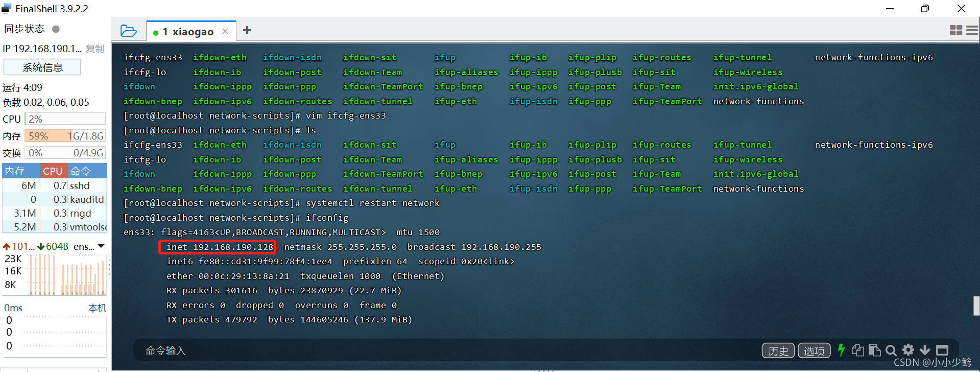Restore down the FinalShell window

pyautogui.click(x=925, y=8)
